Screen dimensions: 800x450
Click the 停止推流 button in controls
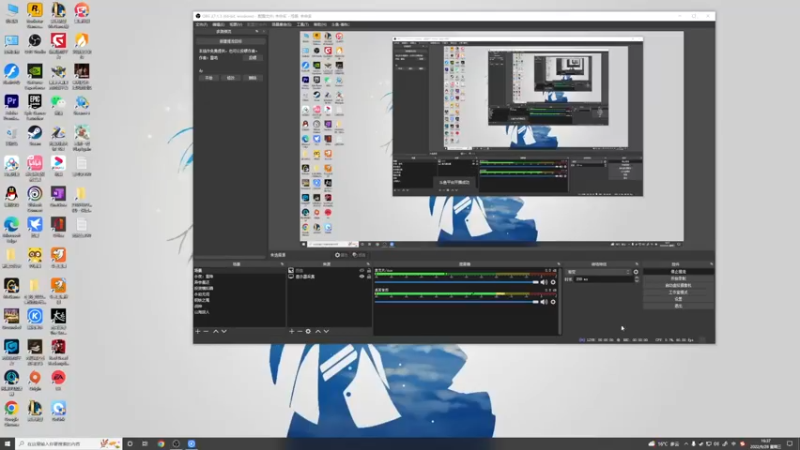(678, 272)
